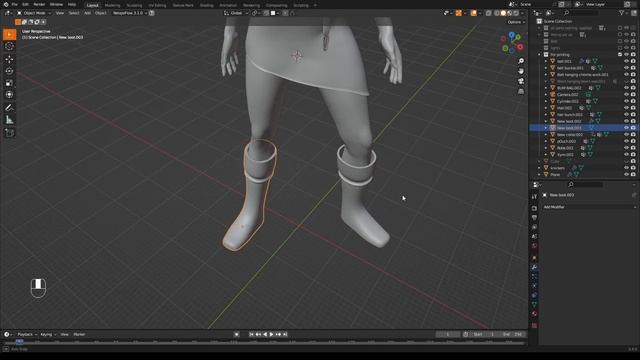This screenshot has width=640, height=360.
Task: Select the Move tool in left toolbar
Action: point(9,59)
